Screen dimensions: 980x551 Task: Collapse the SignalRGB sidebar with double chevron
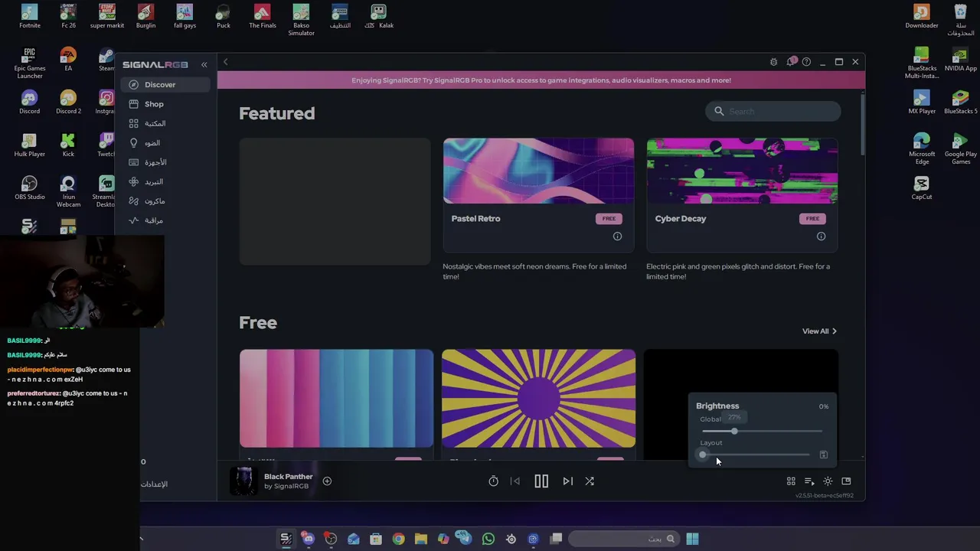click(x=204, y=65)
